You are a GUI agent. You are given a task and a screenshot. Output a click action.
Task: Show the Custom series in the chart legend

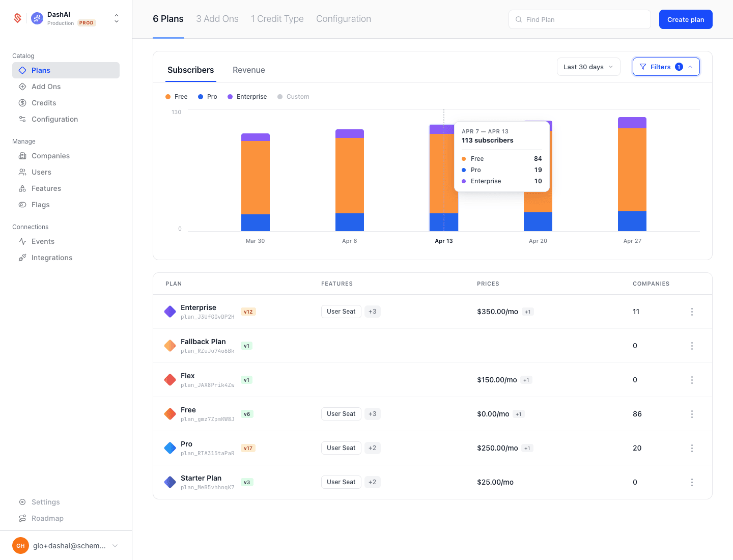293,97
